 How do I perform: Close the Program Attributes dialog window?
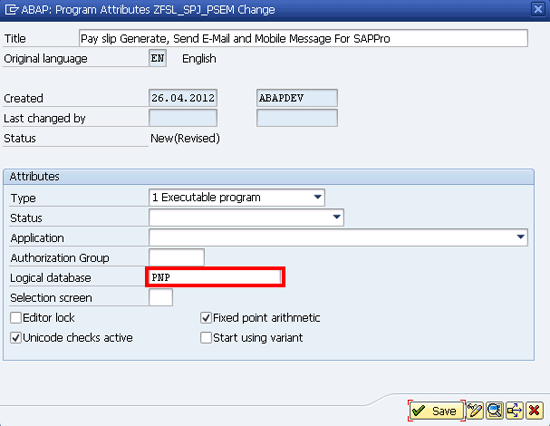point(538,8)
